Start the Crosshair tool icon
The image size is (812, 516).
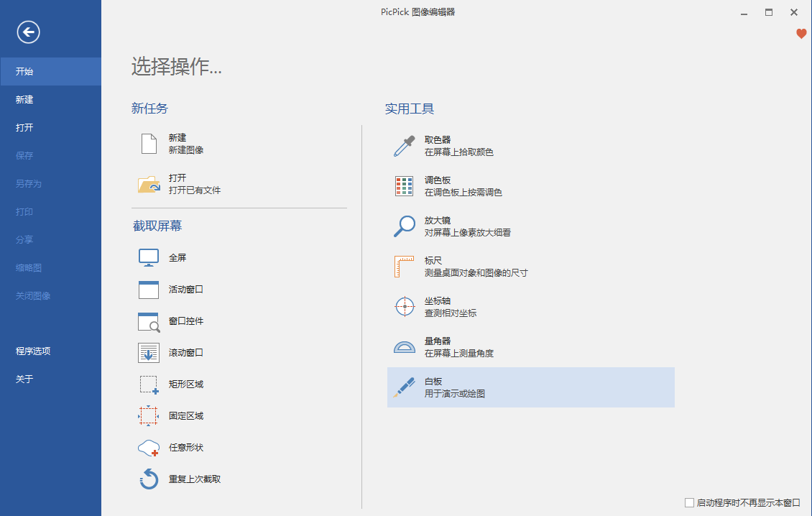[x=405, y=307]
